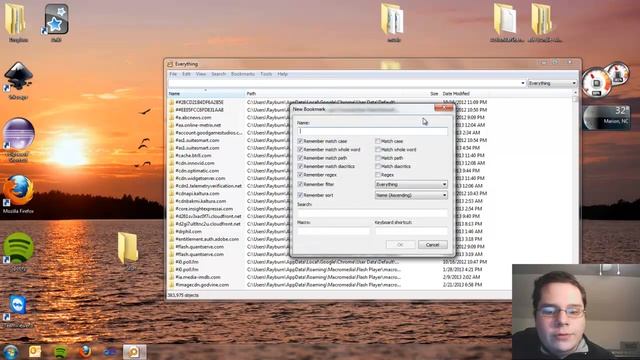The height and width of the screenshot is (360, 640).
Task: Select the #entitlement.auth.adobe.com row
Action: tap(207, 239)
